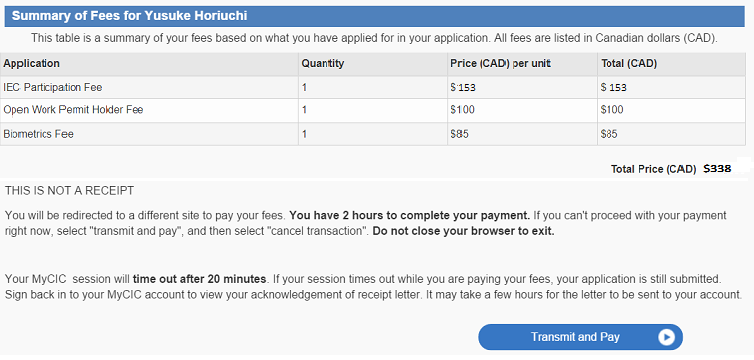Click the Transmit and Pay button
This screenshot has height=360, width=754.
580,337
